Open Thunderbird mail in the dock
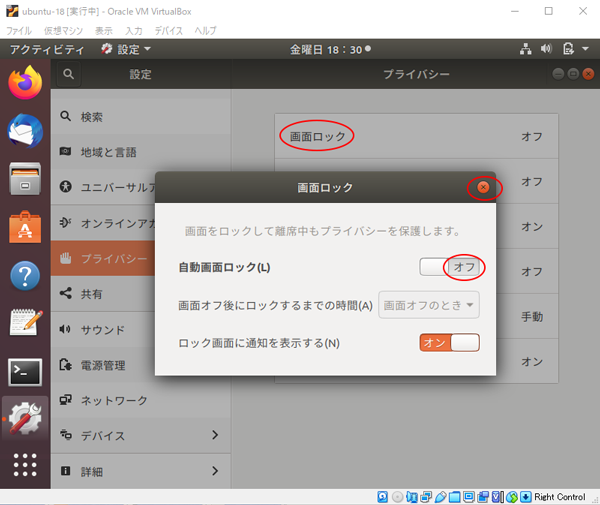This screenshot has width=600, height=505. [25, 131]
